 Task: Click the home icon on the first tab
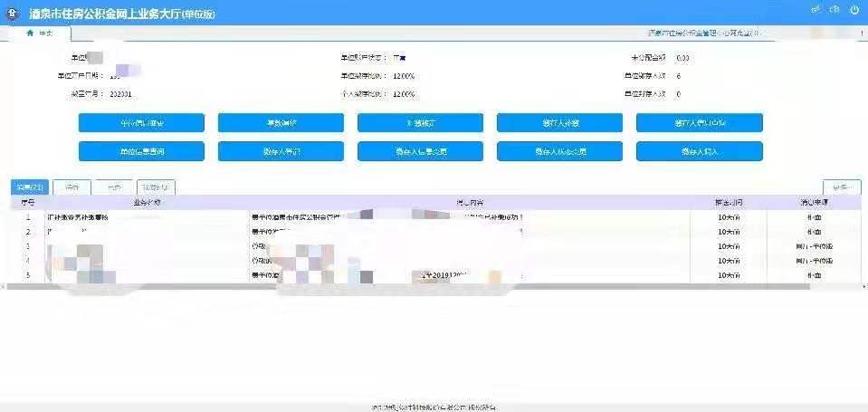click(x=30, y=33)
